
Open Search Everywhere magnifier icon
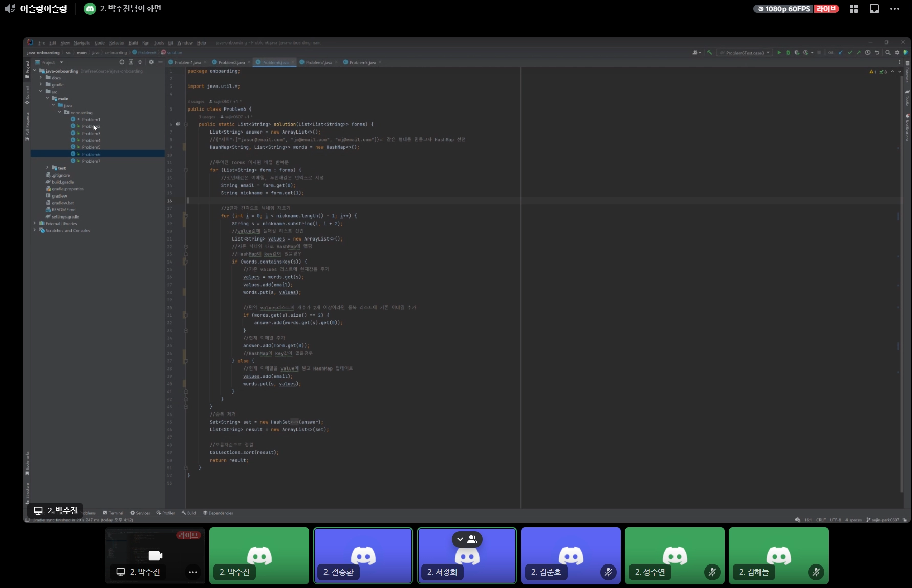pyautogui.click(x=888, y=53)
